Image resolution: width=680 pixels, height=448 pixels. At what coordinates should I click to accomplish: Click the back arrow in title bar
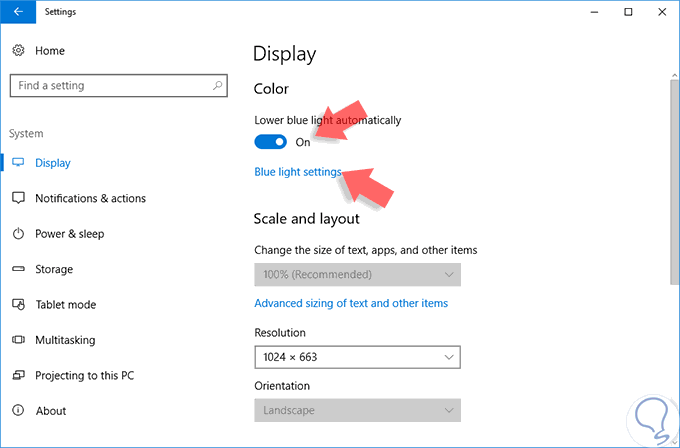pyautogui.click(x=18, y=12)
